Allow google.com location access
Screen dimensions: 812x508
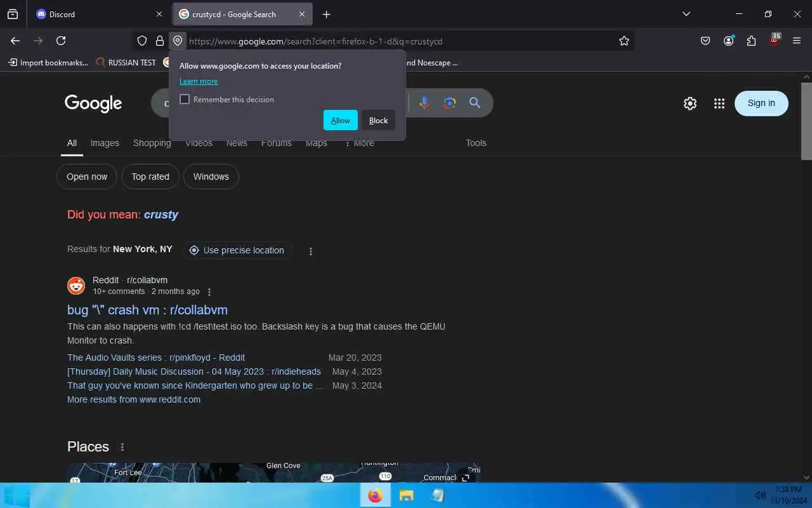[341, 121]
